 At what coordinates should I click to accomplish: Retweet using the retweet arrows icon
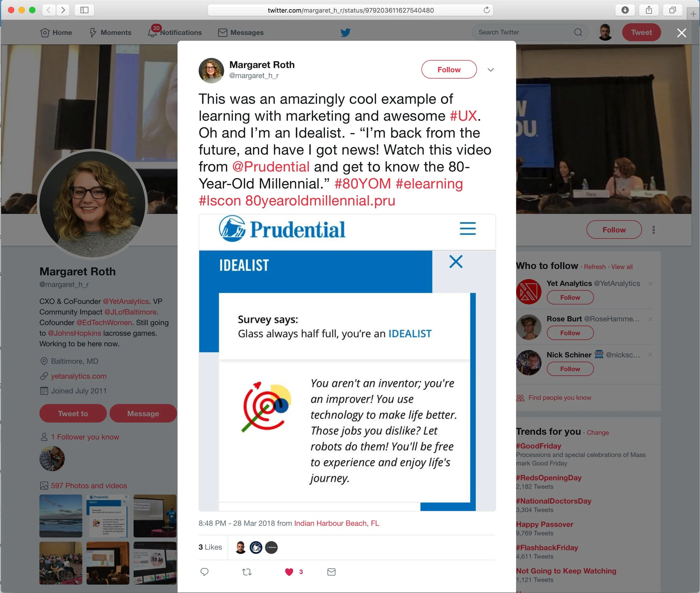pos(247,572)
